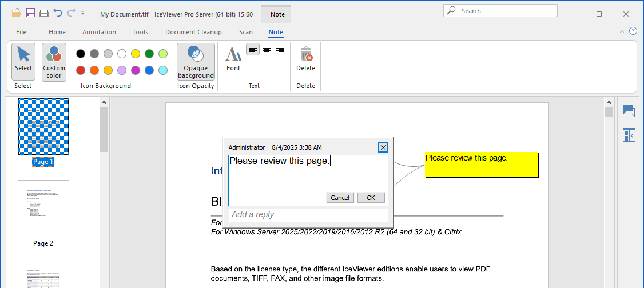644x288 pixels.
Task: Pick the black icon background color
Action: pos(81,53)
